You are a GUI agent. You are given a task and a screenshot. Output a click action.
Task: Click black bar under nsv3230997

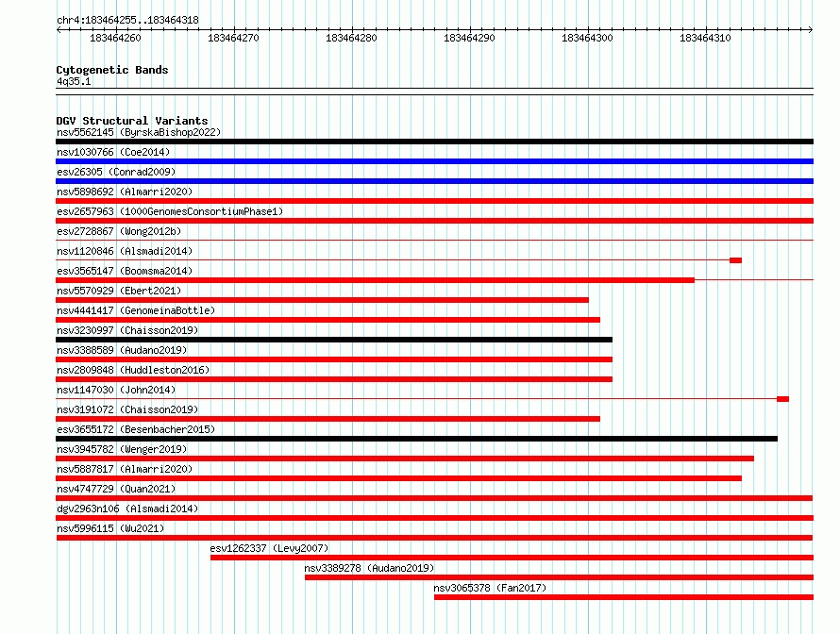click(334, 340)
